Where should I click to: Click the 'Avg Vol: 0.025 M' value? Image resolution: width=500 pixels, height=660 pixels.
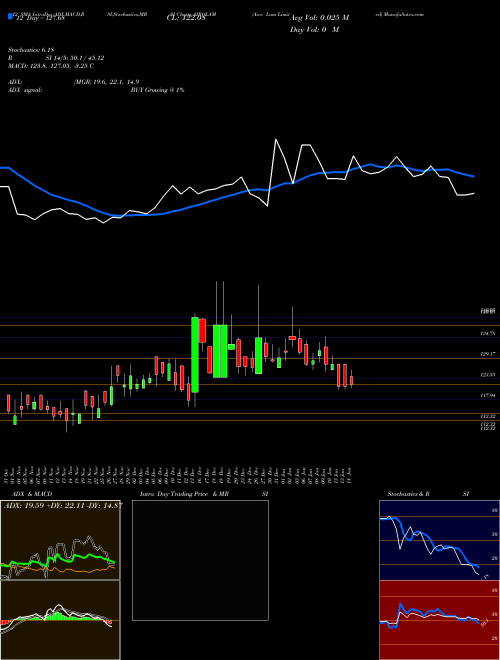click(x=319, y=18)
